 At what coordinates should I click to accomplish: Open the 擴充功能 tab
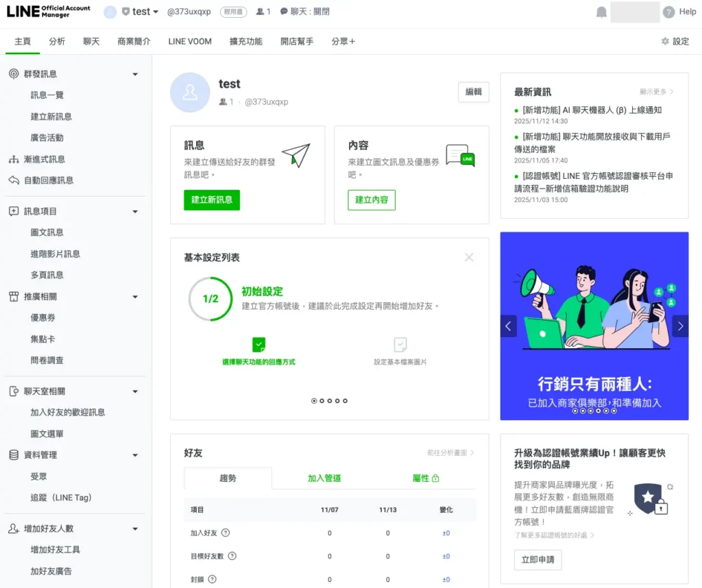click(x=246, y=41)
